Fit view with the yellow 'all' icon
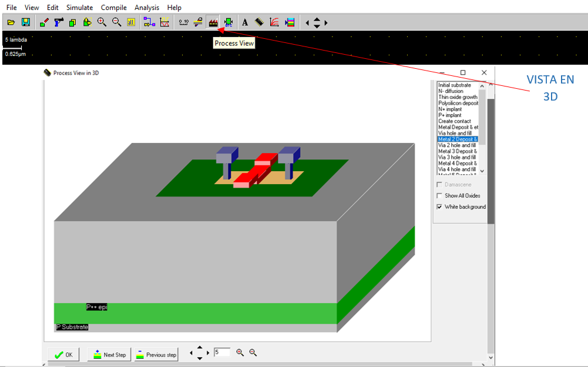The width and height of the screenshot is (588, 367). coord(131,22)
